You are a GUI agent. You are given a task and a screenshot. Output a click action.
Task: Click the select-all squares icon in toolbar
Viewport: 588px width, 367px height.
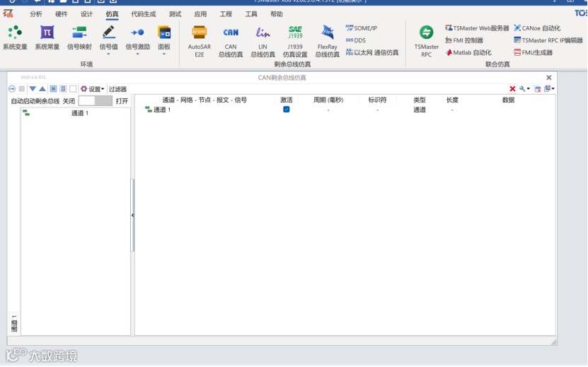(53, 89)
